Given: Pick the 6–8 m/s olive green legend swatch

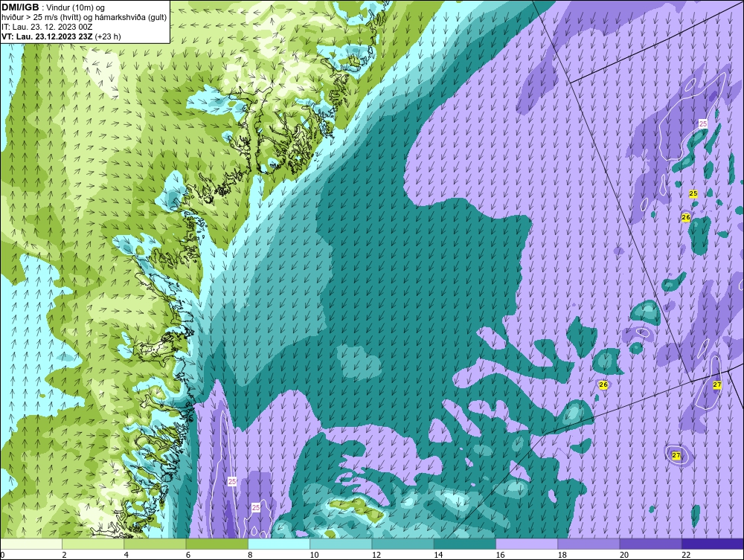Looking at the screenshot, I should 217,544.
